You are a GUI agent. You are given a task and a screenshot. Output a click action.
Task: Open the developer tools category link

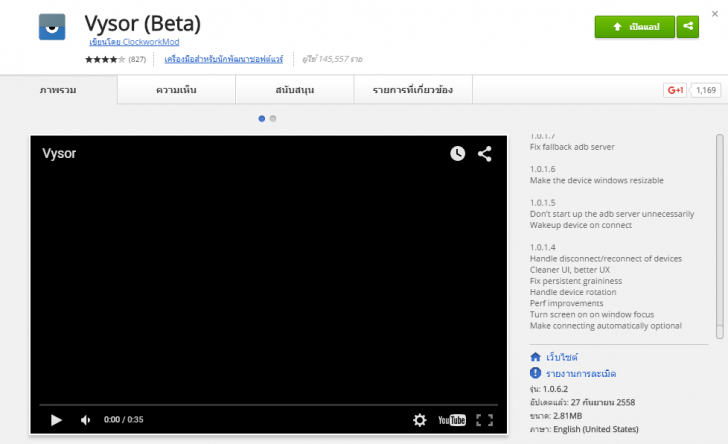click(223, 59)
